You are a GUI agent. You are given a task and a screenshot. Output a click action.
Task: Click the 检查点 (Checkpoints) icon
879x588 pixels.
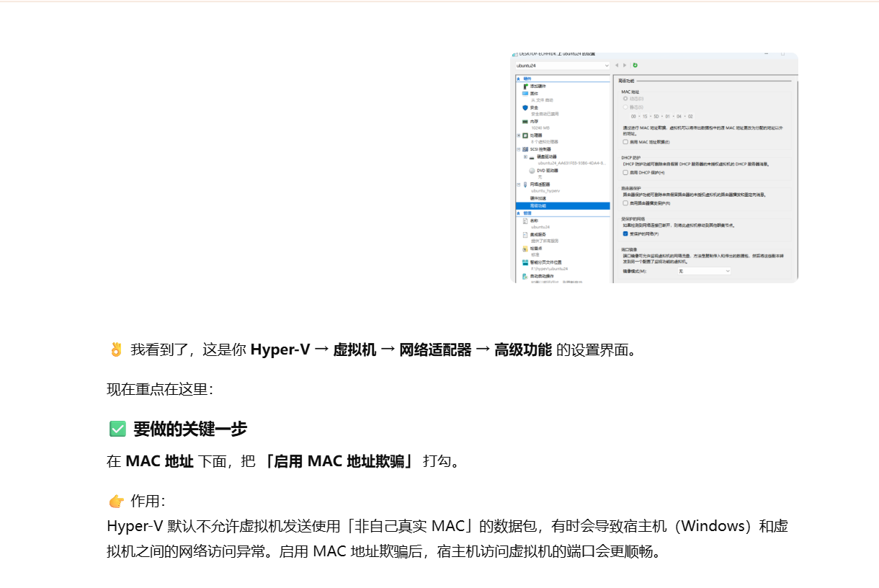click(x=525, y=249)
